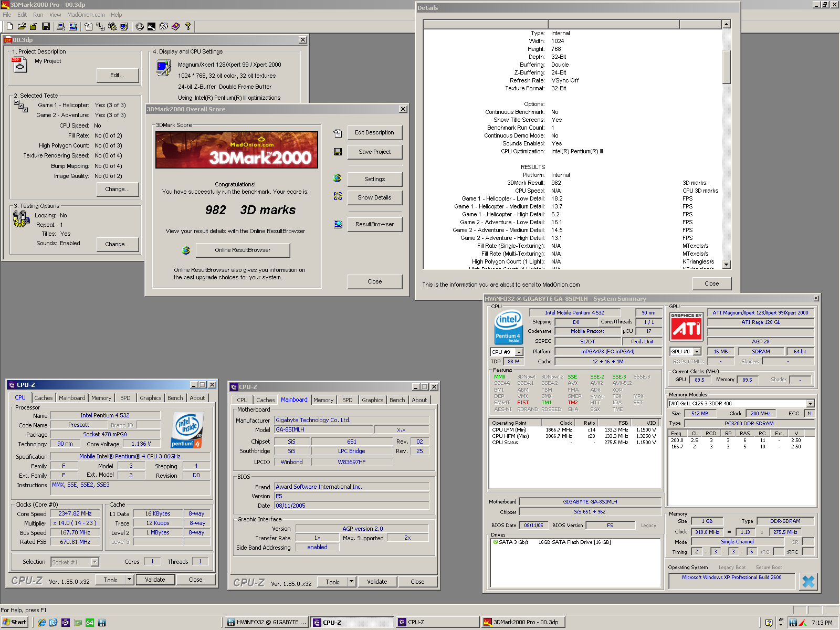Screen dimensions: 840x630
Task: Click the green 64 quick launch icon
Action: pos(90,623)
